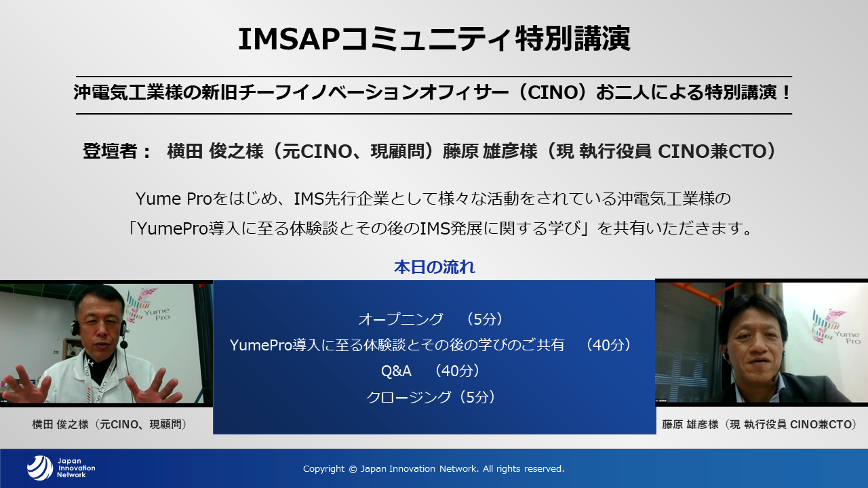Click the 本日の流れ heading
868x488 pixels.
[x=434, y=267]
